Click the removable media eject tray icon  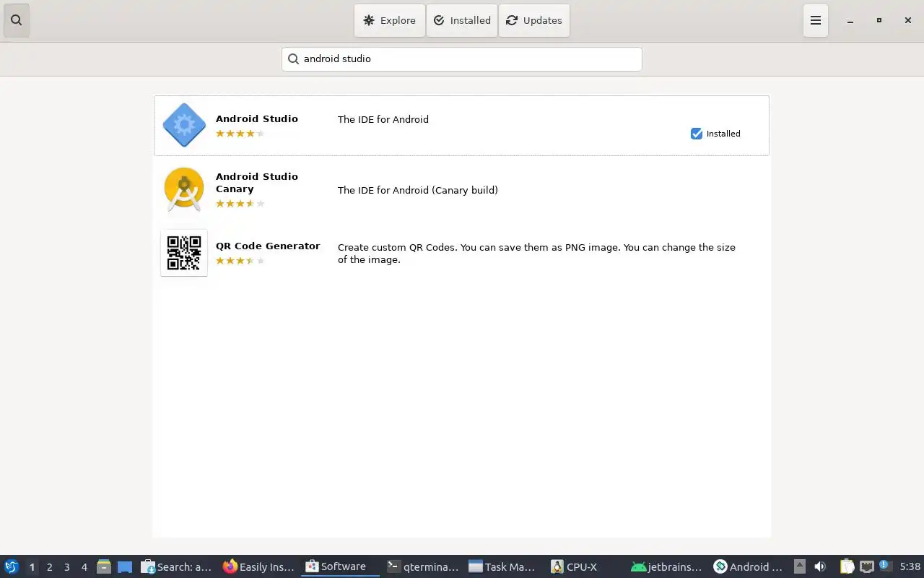coord(799,566)
